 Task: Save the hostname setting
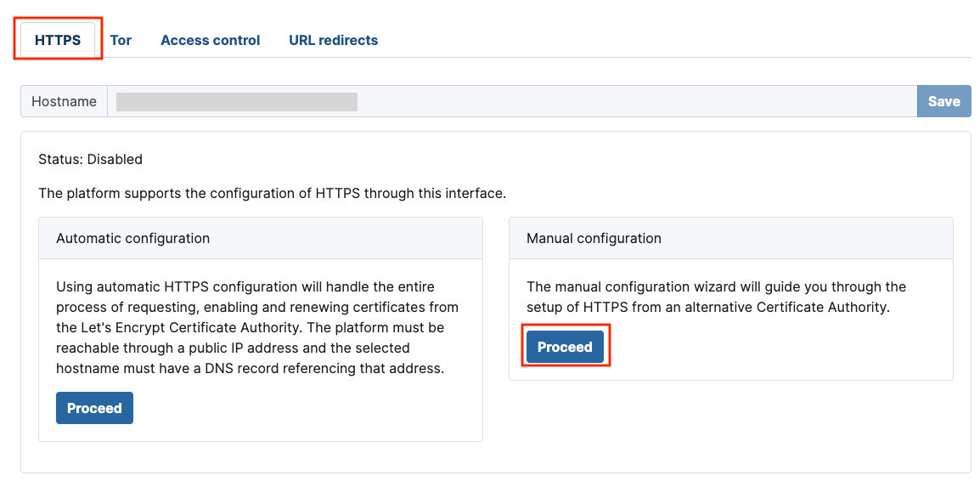943,101
